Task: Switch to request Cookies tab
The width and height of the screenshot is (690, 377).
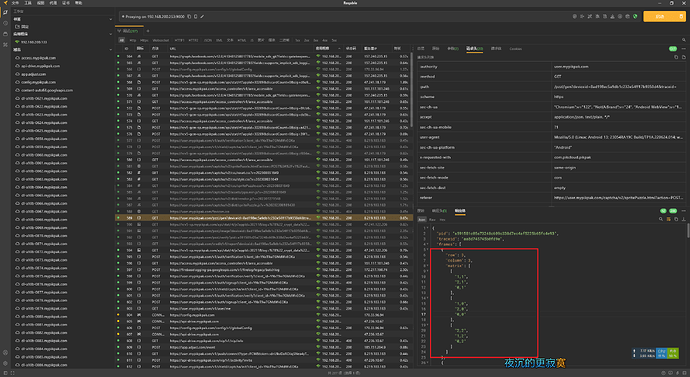Action: pos(515,49)
